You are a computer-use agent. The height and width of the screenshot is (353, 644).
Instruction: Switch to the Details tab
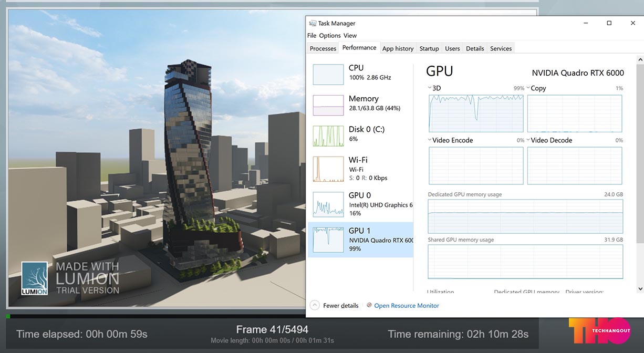(x=475, y=48)
